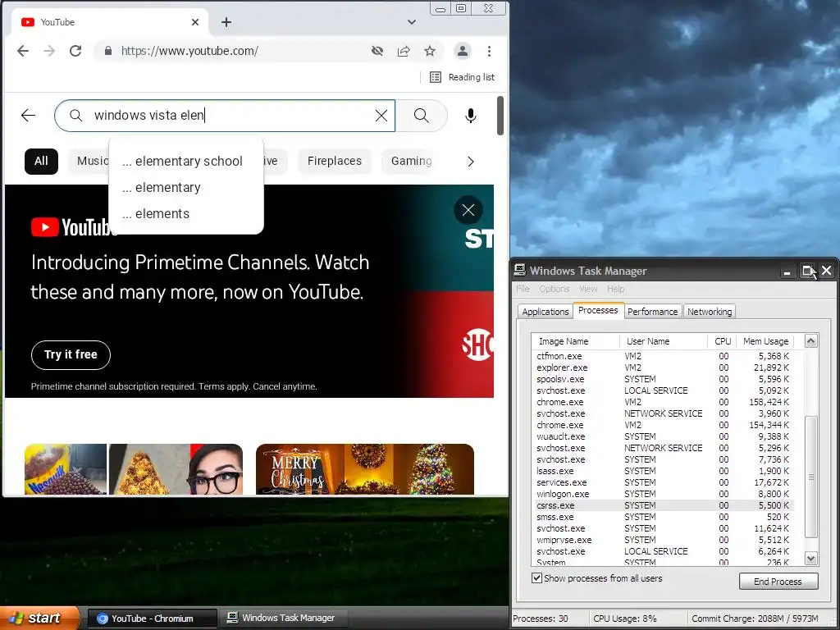840x630 pixels.
Task: Open the View menu in Task Manager
Action: (587, 289)
